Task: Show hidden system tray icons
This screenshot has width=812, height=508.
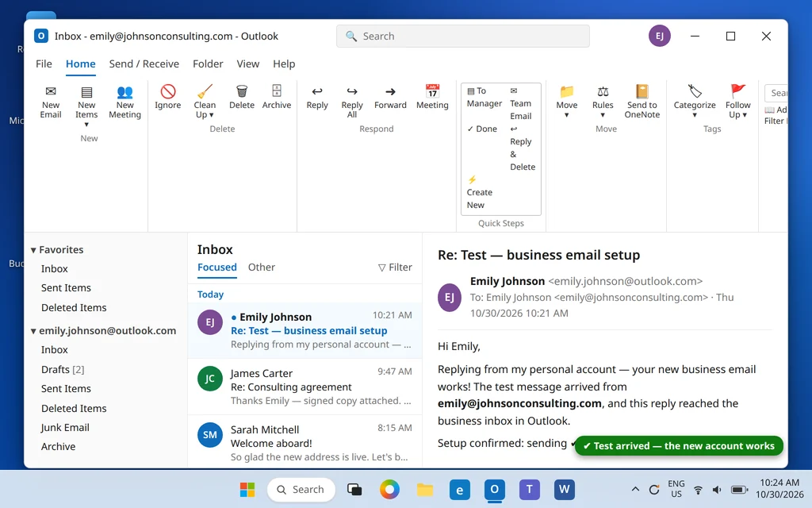Action: click(635, 489)
